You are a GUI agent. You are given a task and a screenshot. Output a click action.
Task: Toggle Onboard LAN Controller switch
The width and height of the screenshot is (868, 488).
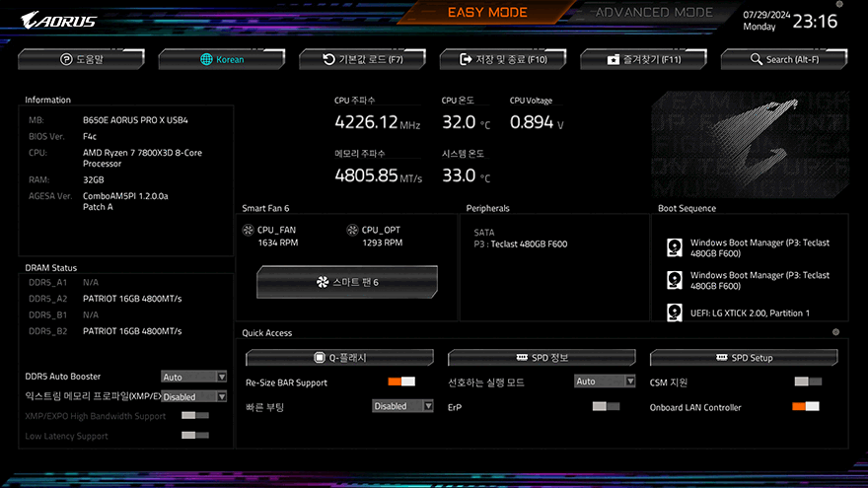[806, 406]
